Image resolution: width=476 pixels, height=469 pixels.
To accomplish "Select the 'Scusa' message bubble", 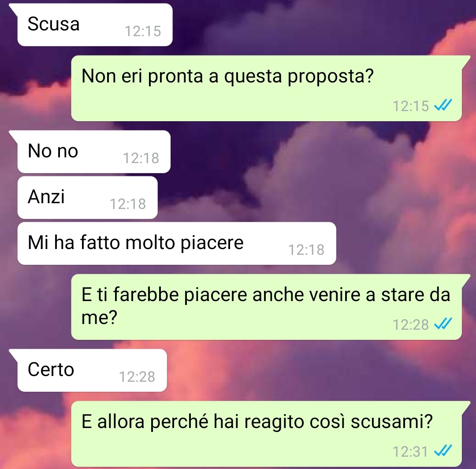I will (95, 25).
